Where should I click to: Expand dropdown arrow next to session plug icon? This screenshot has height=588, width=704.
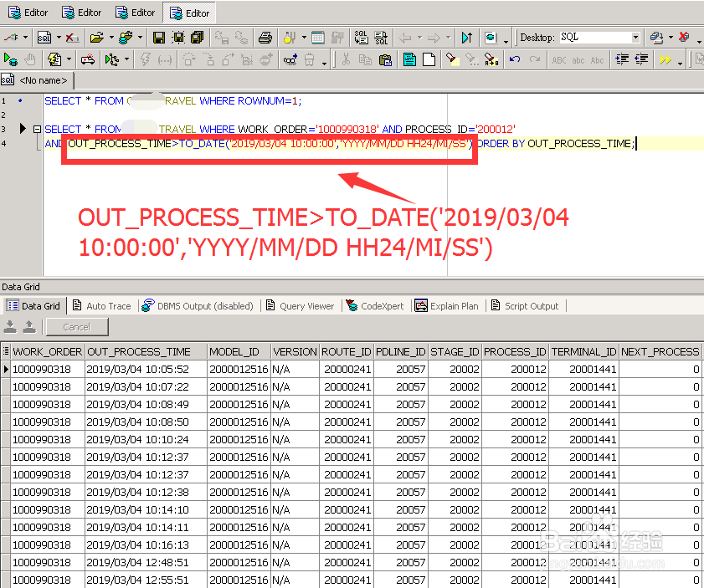(25, 38)
